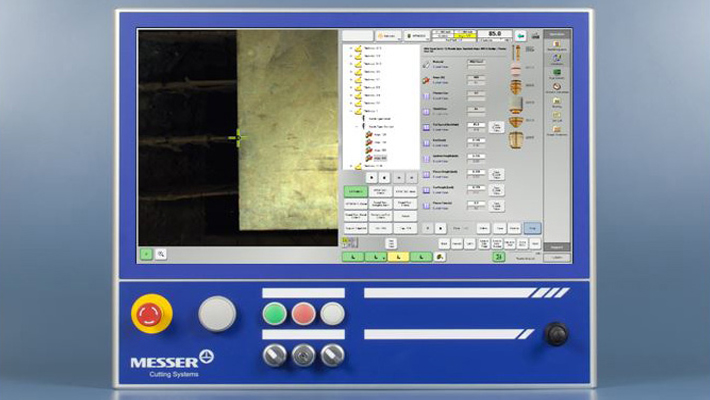710x400 pixels.
Task: Toggle the selector switch beneath the green pushbutton
Action: click(274, 355)
